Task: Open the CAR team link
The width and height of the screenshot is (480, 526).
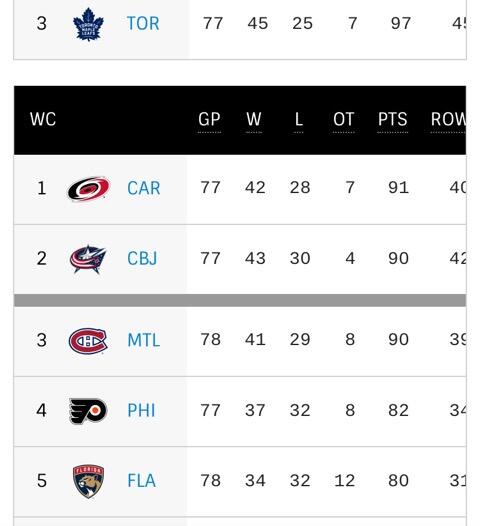Action: point(144,188)
